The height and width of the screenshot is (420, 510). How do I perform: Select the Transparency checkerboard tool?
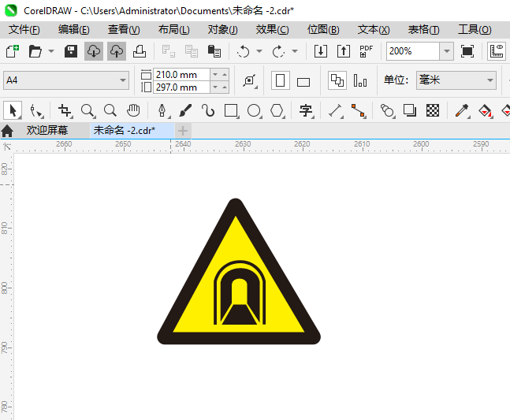[x=433, y=110]
